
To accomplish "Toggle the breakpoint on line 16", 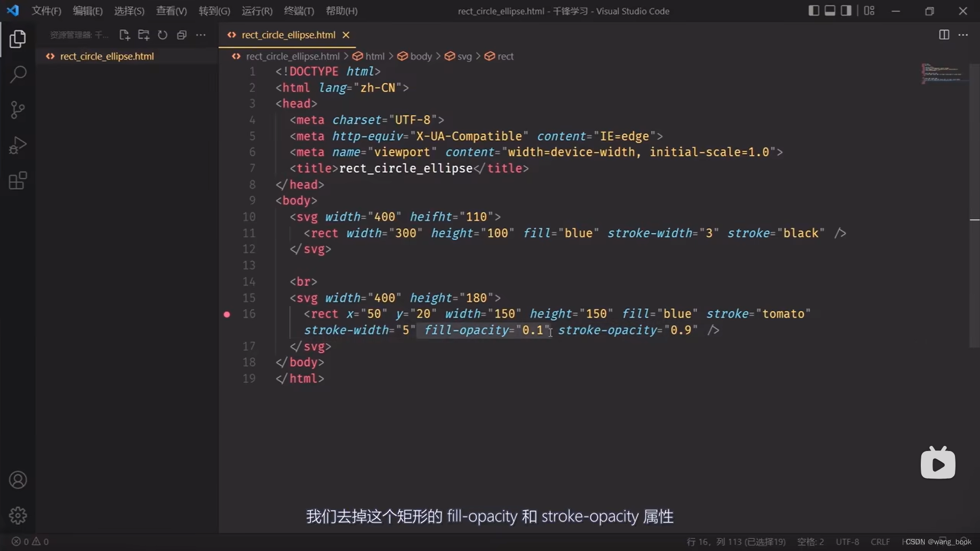I will tap(227, 314).
